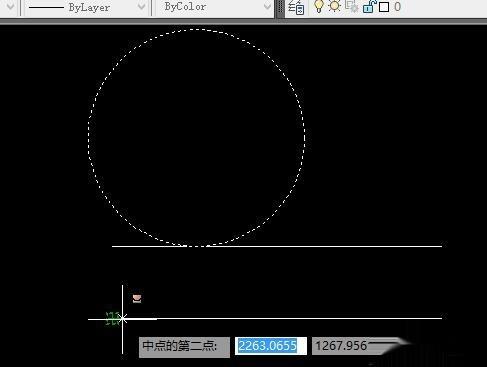This screenshot has width=487, height=367.
Task: Toggle the blue padlock layer lock icon
Action: (369, 7)
